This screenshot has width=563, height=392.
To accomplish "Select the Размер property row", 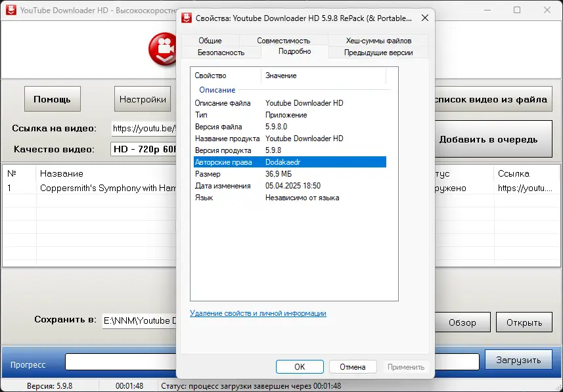I will click(x=290, y=174).
